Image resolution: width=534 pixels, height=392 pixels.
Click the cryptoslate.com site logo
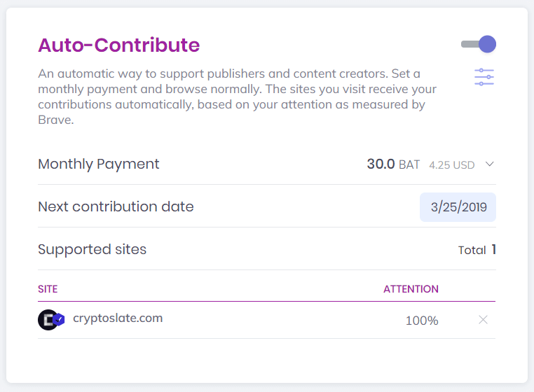47,319
